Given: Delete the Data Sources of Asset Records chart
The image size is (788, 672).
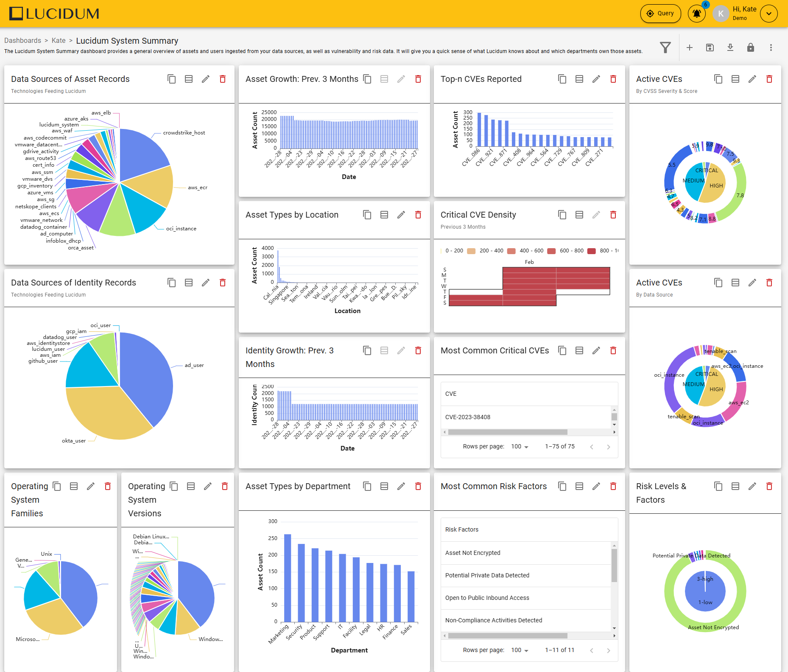Looking at the screenshot, I should 223,79.
